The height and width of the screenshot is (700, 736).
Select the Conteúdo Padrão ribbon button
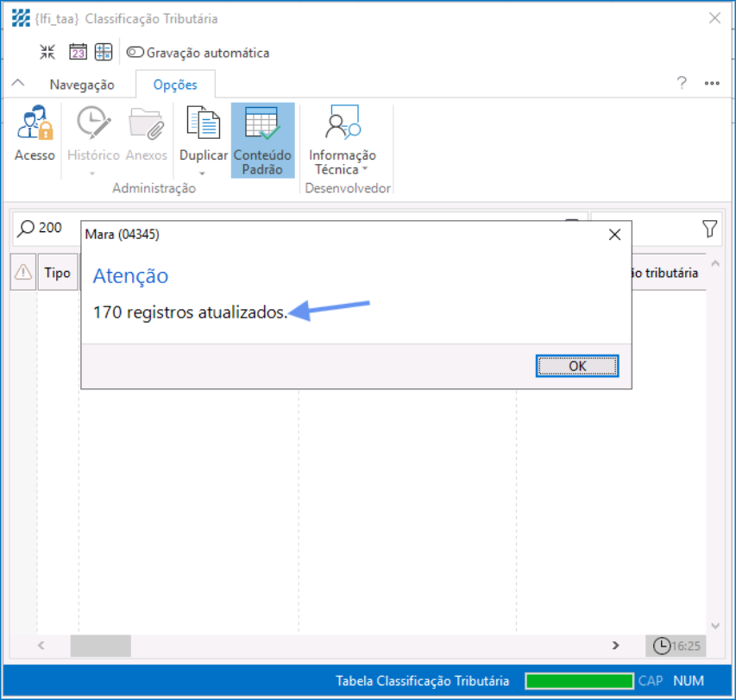[262, 140]
